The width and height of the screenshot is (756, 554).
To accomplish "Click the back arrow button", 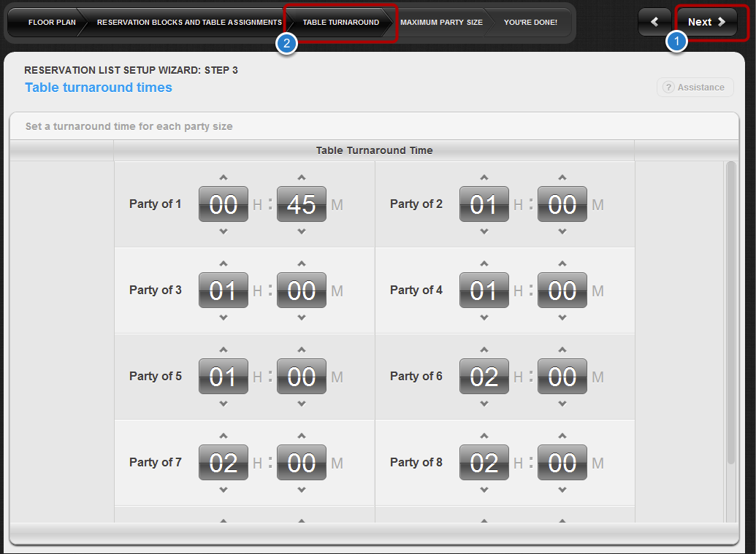I will click(x=654, y=22).
